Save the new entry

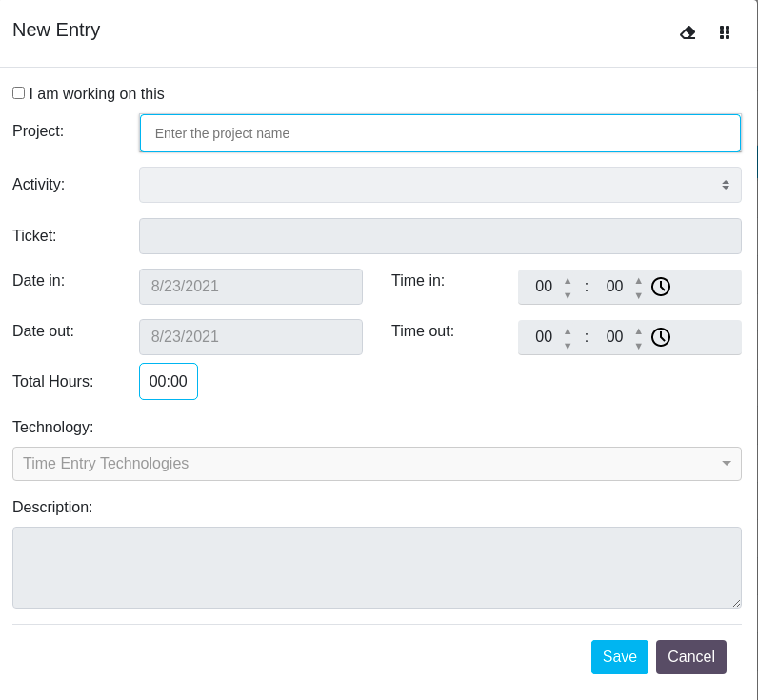click(619, 657)
